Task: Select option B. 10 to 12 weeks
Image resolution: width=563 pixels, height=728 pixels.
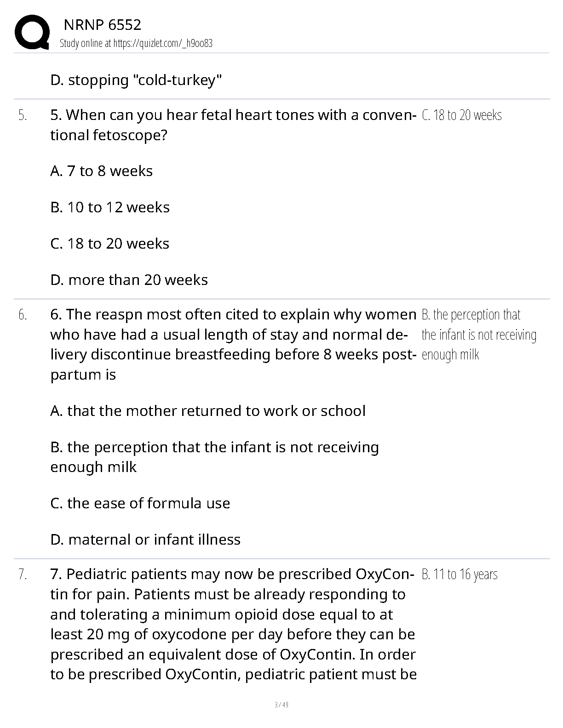Action: tap(110, 207)
